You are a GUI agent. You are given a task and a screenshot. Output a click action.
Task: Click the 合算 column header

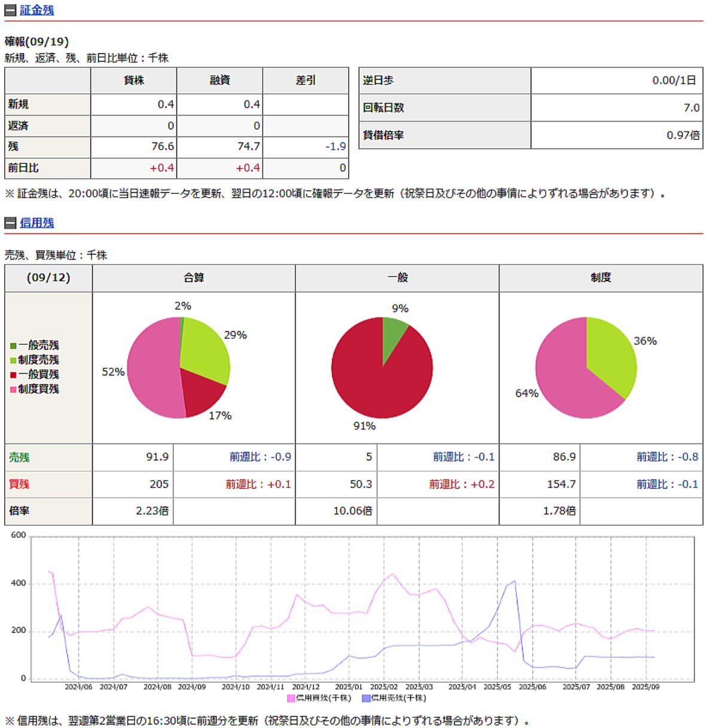tap(194, 278)
